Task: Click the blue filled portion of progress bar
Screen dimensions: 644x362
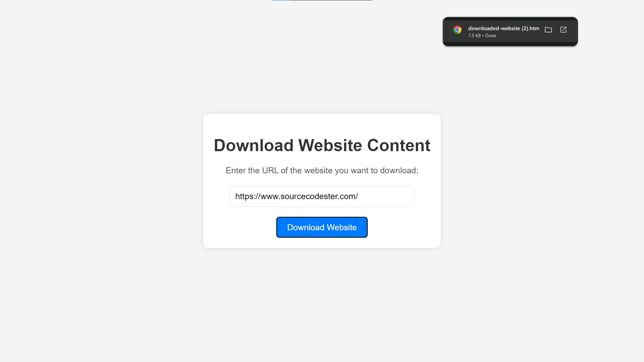Action: point(281,0)
